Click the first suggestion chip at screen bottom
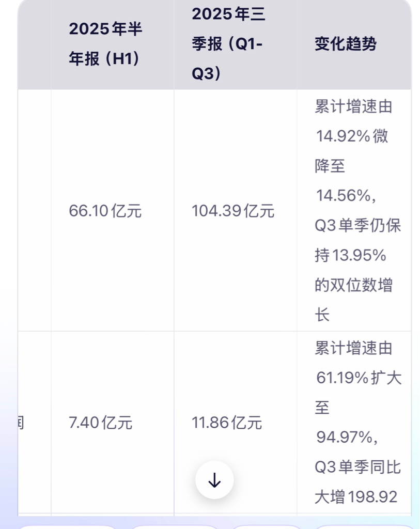The image size is (420, 529). tap(67, 526)
